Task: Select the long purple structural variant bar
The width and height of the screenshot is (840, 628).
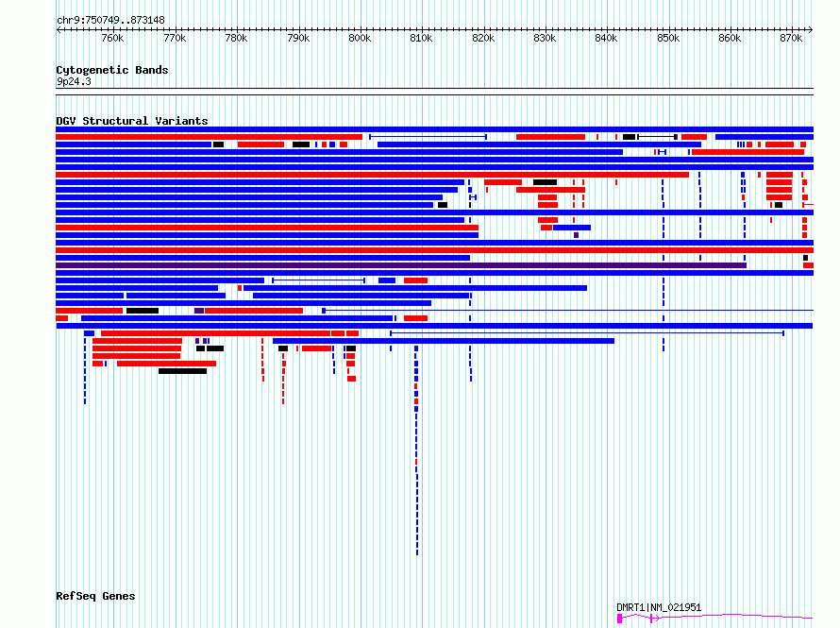Action: pyautogui.click(x=401, y=265)
